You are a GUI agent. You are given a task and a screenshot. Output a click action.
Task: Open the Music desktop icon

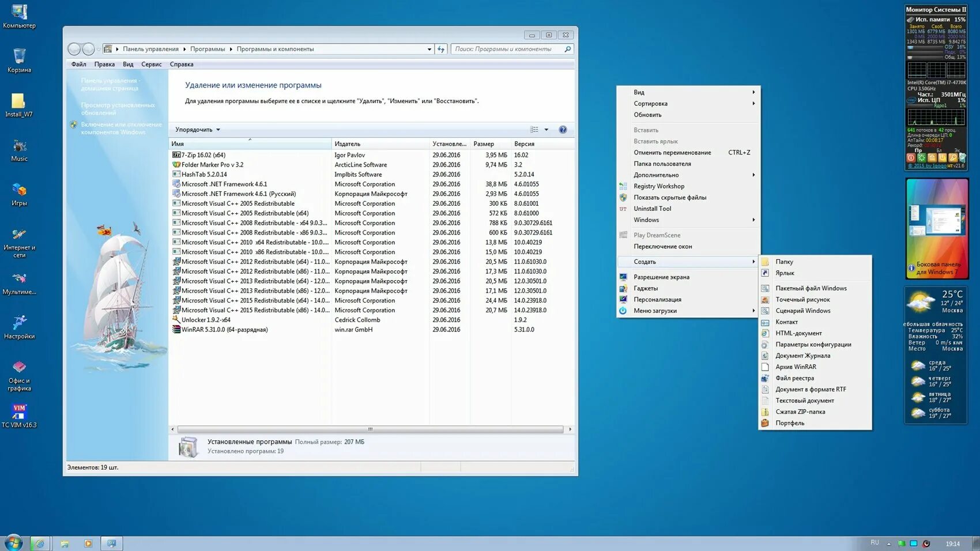[x=19, y=150]
